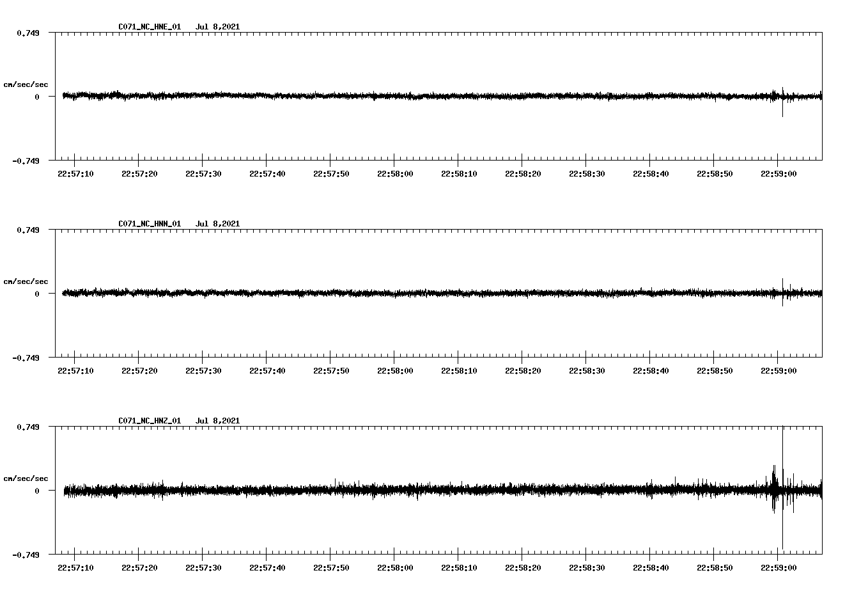Click the cm/sec/sec unit label on HNN plot
Image resolution: width=868 pixels, height=591 pixels.
[26, 281]
